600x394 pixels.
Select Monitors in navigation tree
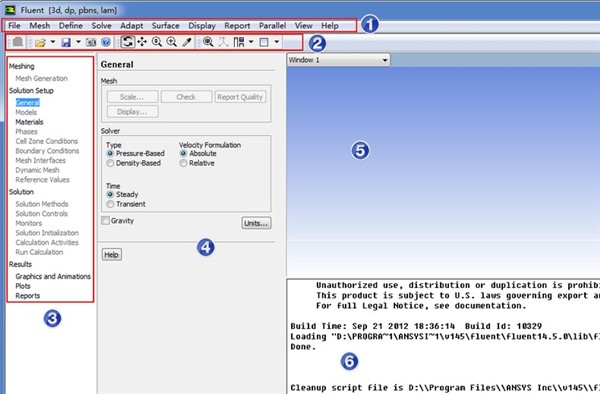pyautogui.click(x=29, y=223)
